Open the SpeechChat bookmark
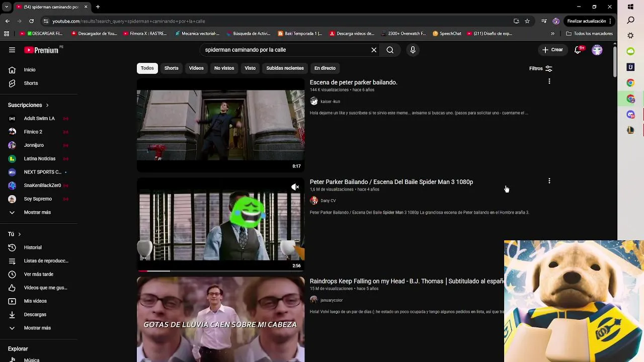 (x=447, y=34)
